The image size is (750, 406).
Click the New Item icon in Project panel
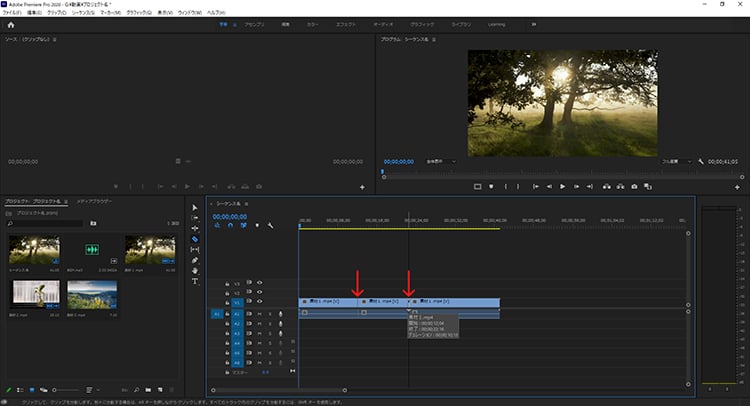pyautogui.click(x=160, y=390)
